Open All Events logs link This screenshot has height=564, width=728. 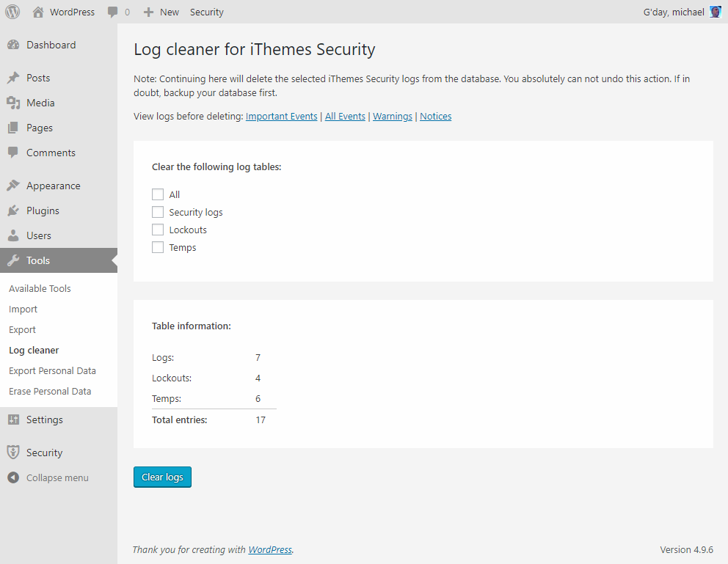click(345, 117)
